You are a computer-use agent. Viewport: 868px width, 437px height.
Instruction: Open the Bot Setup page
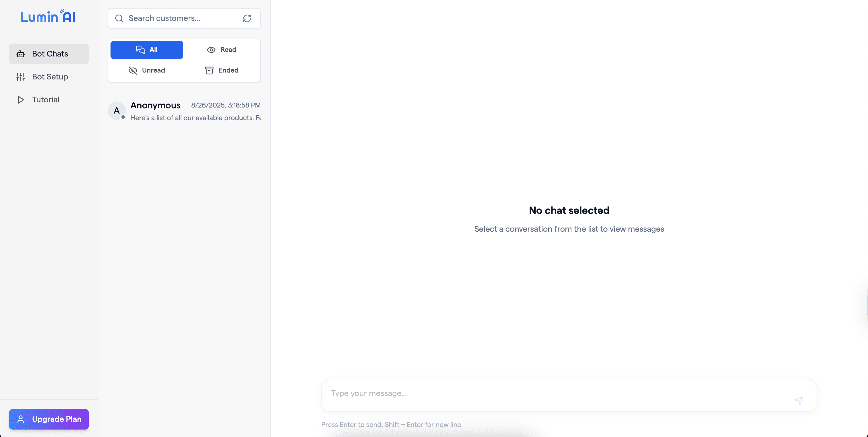click(50, 77)
